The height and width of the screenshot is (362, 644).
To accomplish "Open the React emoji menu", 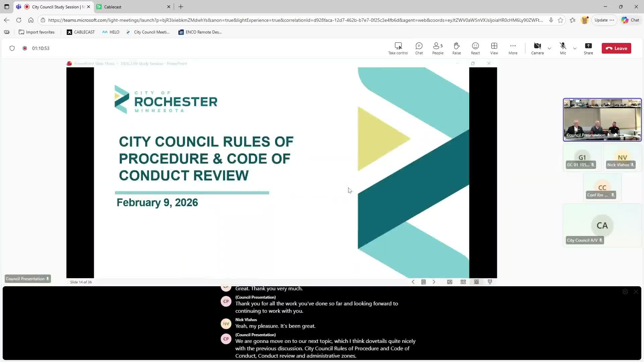I will [x=475, y=48].
